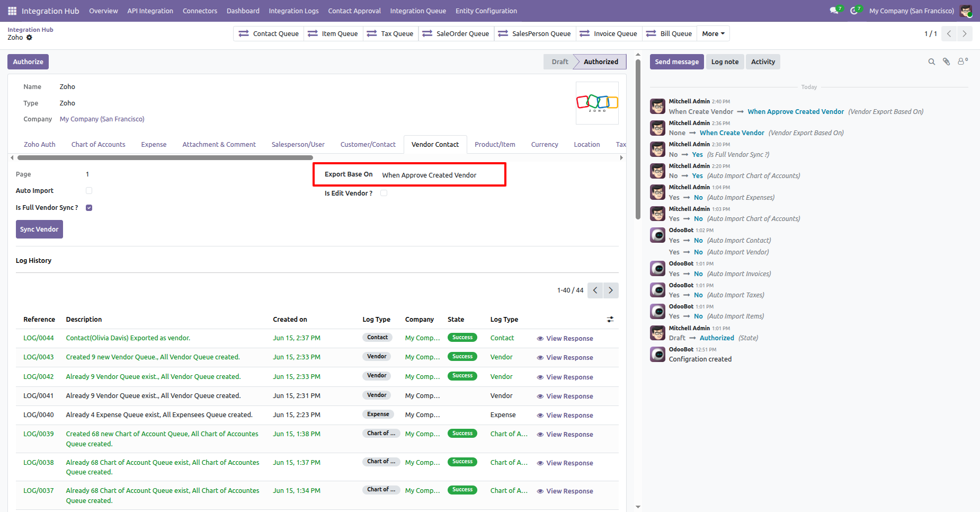The width and height of the screenshot is (980, 512).
Task: Go to the previous record arrow
Action: point(949,33)
